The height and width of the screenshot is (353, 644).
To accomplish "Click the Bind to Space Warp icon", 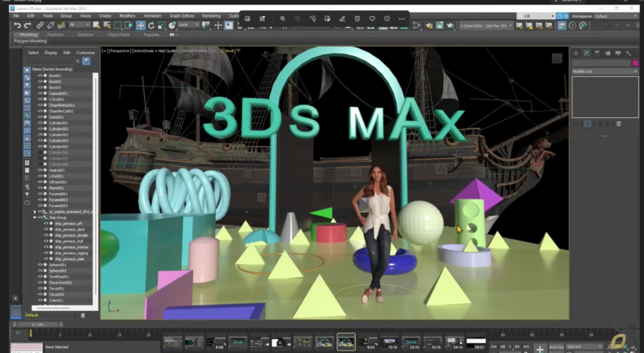I will point(61,25).
